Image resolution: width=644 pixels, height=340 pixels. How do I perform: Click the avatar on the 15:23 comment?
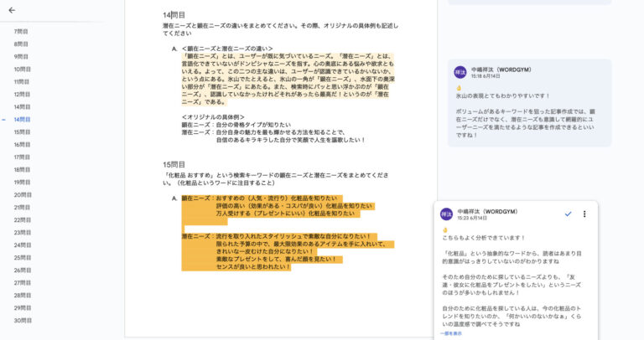pyautogui.click(x=446, y=214)
